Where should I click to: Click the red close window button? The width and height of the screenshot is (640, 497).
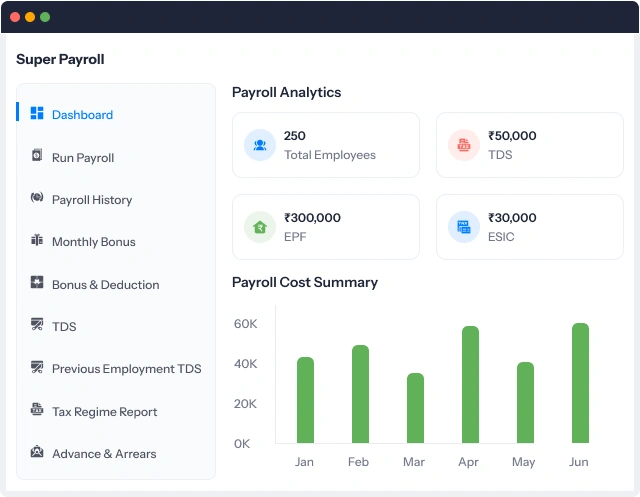pos(15,17)
